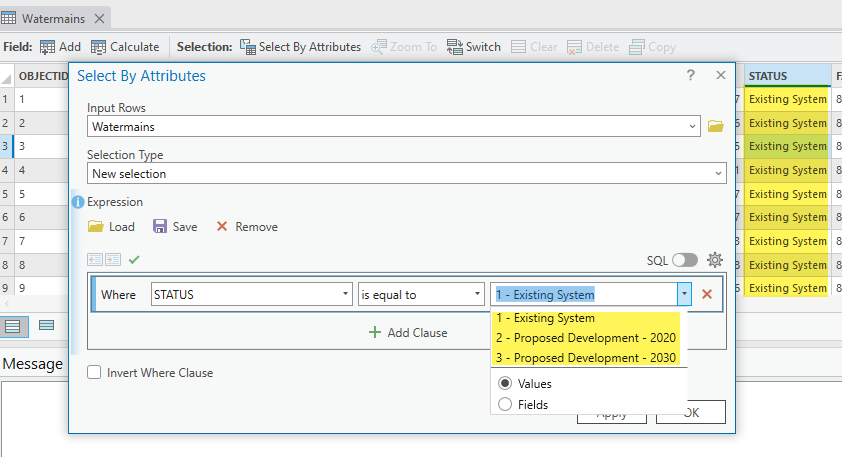Choose '2 - Proposed Development - 2020' option
The width and height of the screenshot is (842, 457).
coord(585,338)
